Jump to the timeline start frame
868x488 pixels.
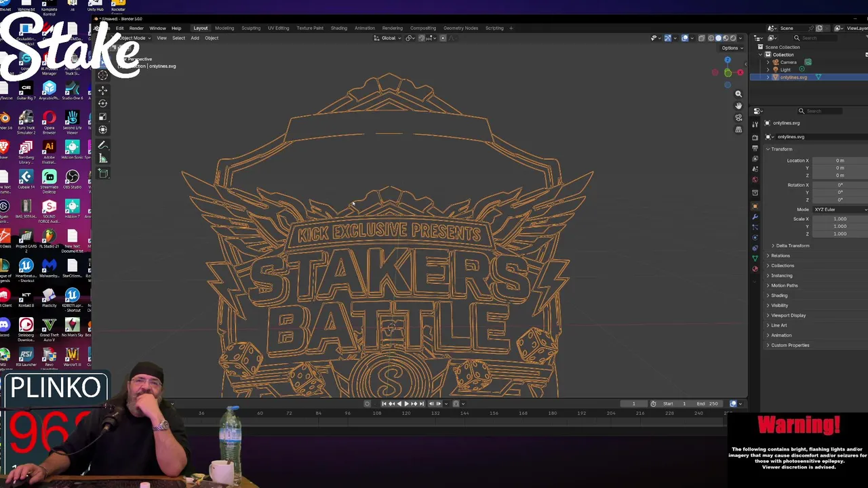tap(384, 403)
